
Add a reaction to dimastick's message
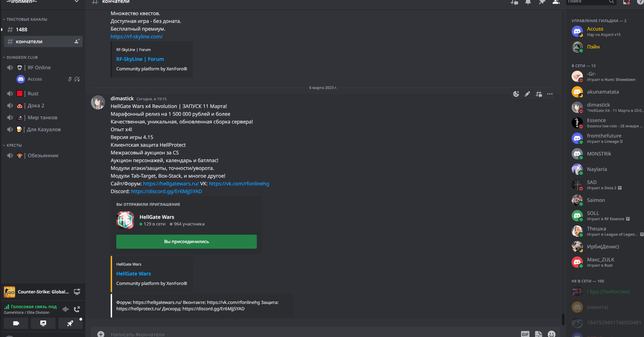click(x=516, y=94)
